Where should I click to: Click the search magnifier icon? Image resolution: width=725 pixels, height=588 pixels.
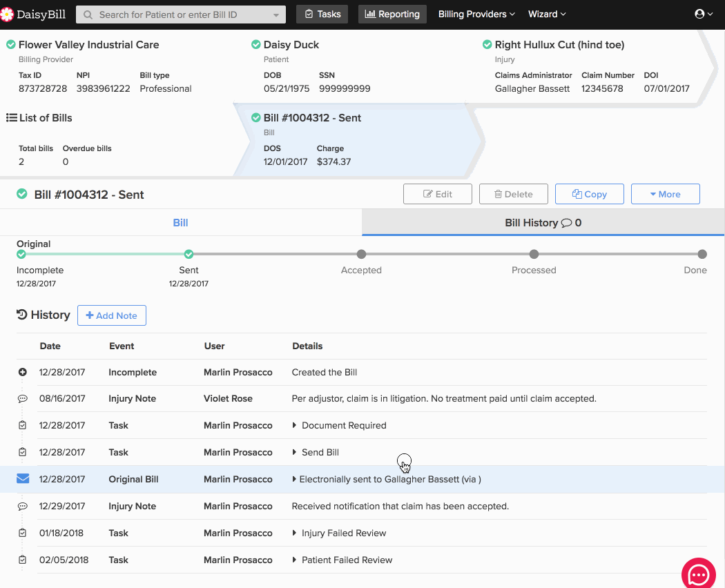coord(88,14)
